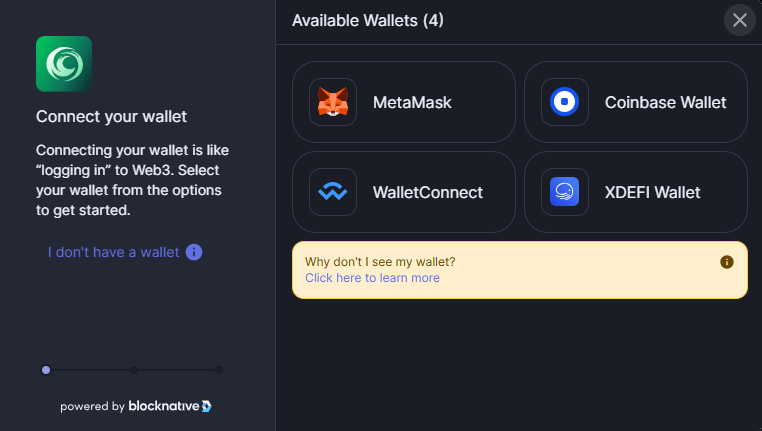Image resolution: width=762 pixels, height=431 pixels.
Task: Click info icon beside "I don't have a wallet"
Action: pos(194,252)
